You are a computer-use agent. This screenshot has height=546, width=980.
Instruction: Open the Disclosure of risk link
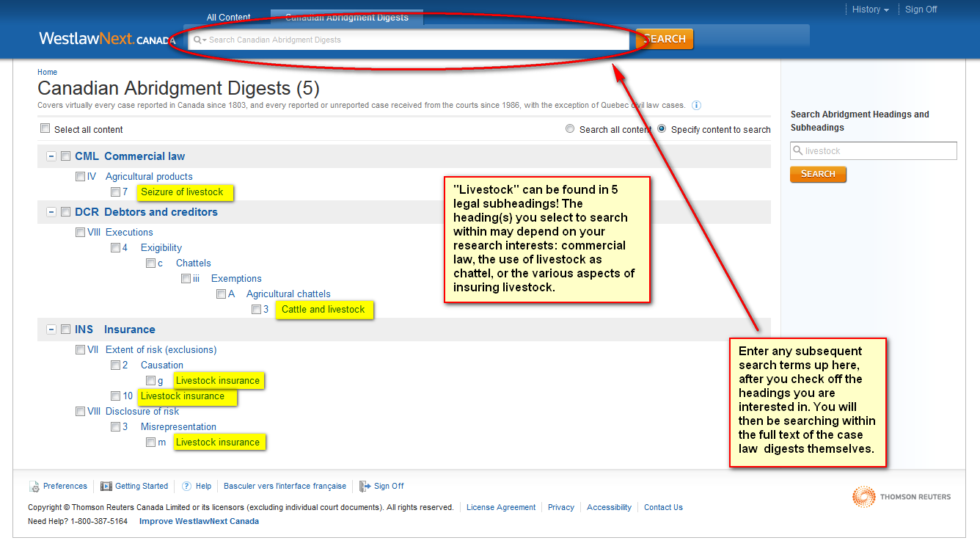pos(142,411)
